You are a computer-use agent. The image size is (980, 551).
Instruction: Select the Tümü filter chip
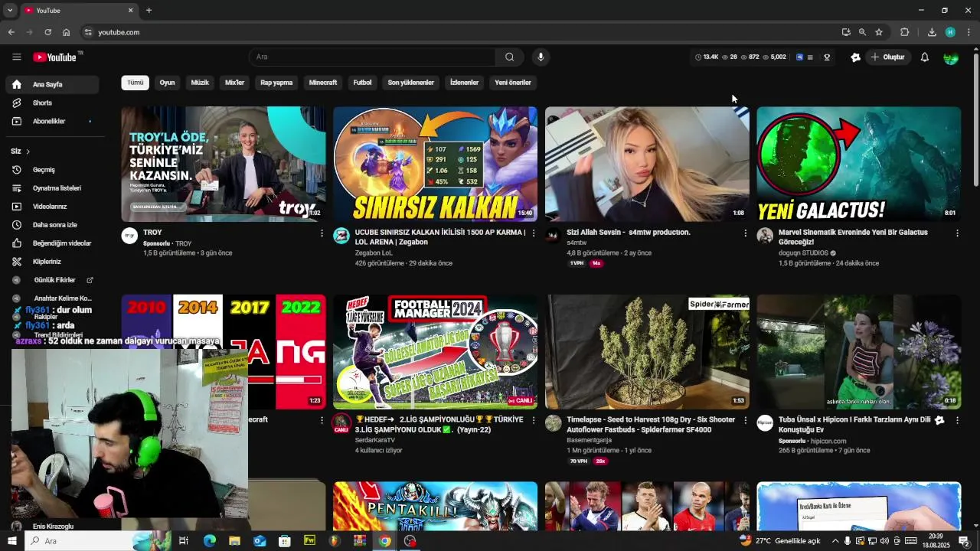(136, 83)
